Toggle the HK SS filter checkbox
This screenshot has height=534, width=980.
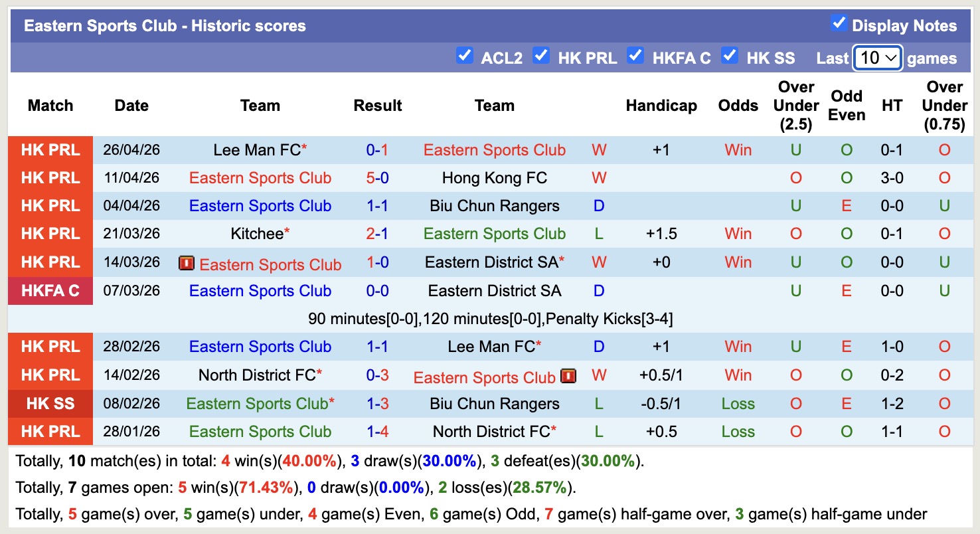click(730, 56)
